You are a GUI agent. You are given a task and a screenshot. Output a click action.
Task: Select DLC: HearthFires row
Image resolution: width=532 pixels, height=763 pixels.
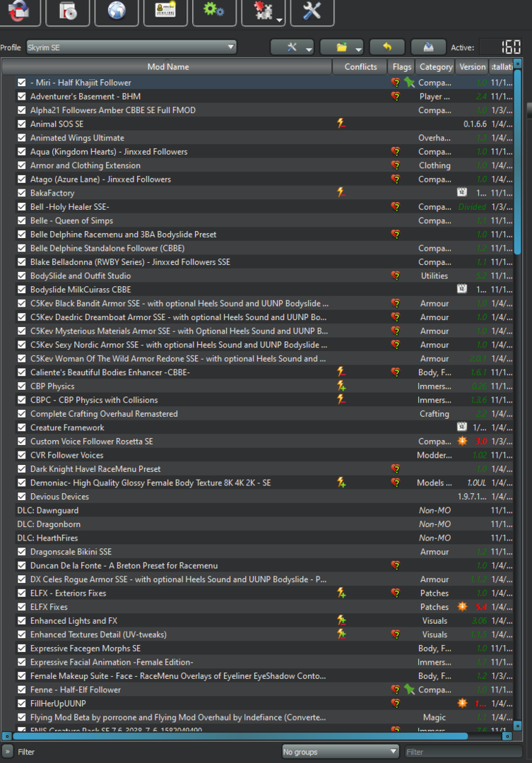coord(258,538)
